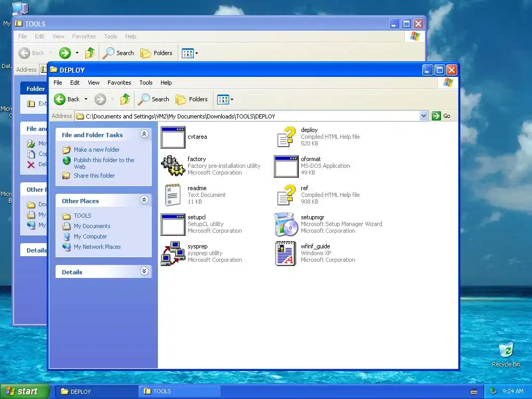Click the system tray network icon
The image size is (532, 399).
pyautogui.click(x=494, y=391)
